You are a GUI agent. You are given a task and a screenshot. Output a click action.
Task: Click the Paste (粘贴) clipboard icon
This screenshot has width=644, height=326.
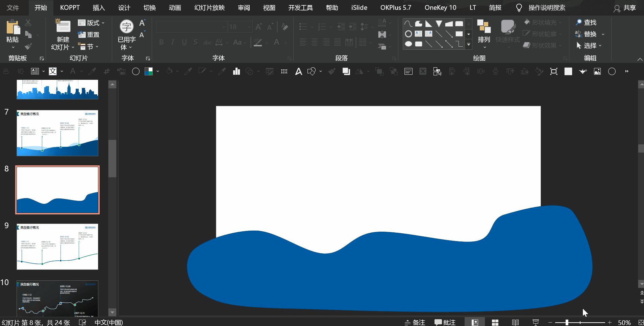click(x=13, y=27)
